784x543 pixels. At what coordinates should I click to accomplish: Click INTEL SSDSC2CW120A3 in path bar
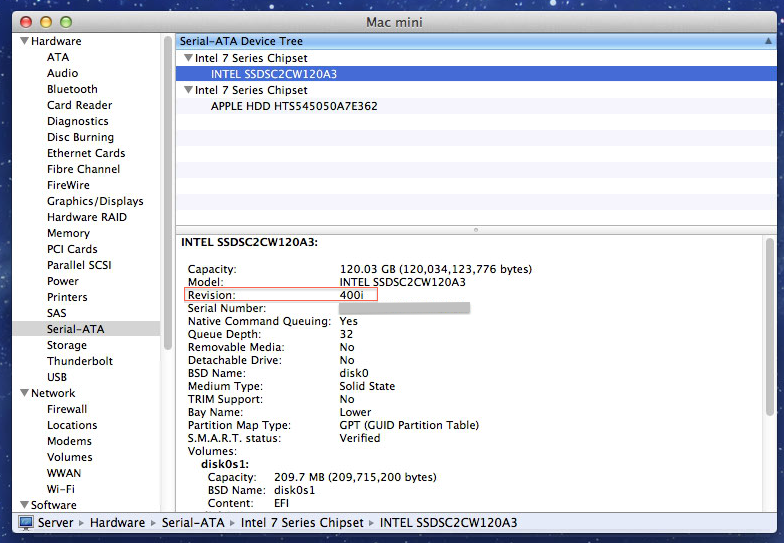coord(448,522)
